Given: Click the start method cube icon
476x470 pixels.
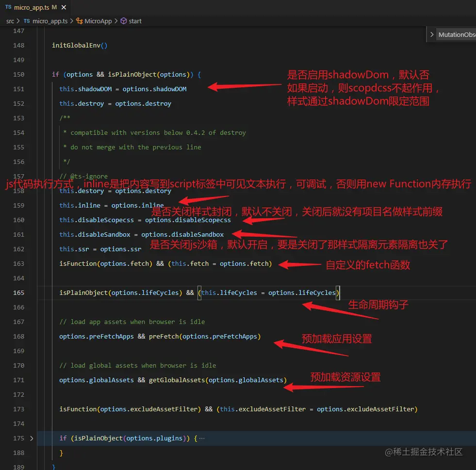Looking at the screenshot, I should [x=124, y=21].
